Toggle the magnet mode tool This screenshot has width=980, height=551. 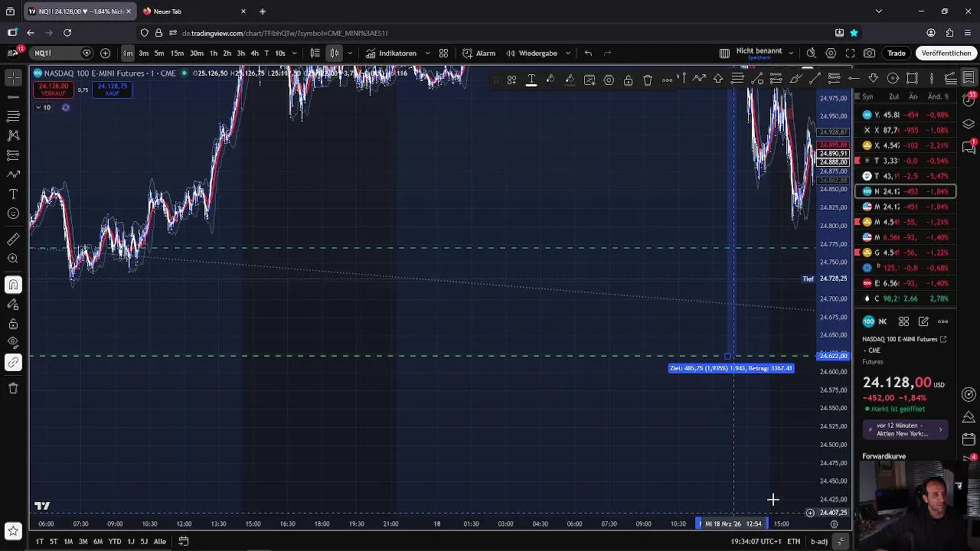tap(13, 285)
